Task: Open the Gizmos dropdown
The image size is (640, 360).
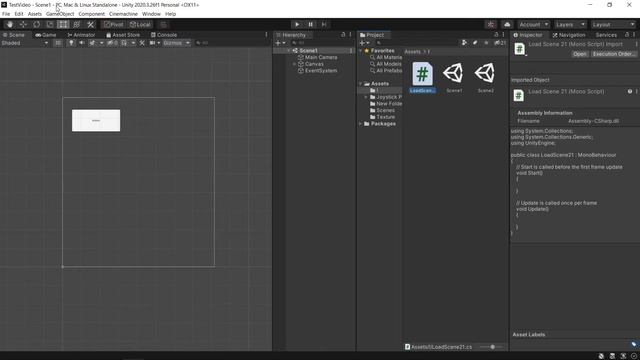Action: (176, 43)
